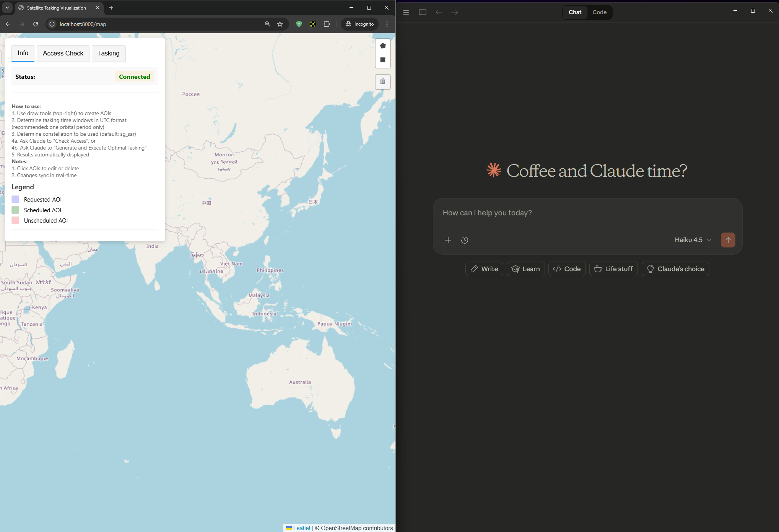Open the Tasking tab
779x532 pixels.
pyautogui.click(x=109, y=53)
